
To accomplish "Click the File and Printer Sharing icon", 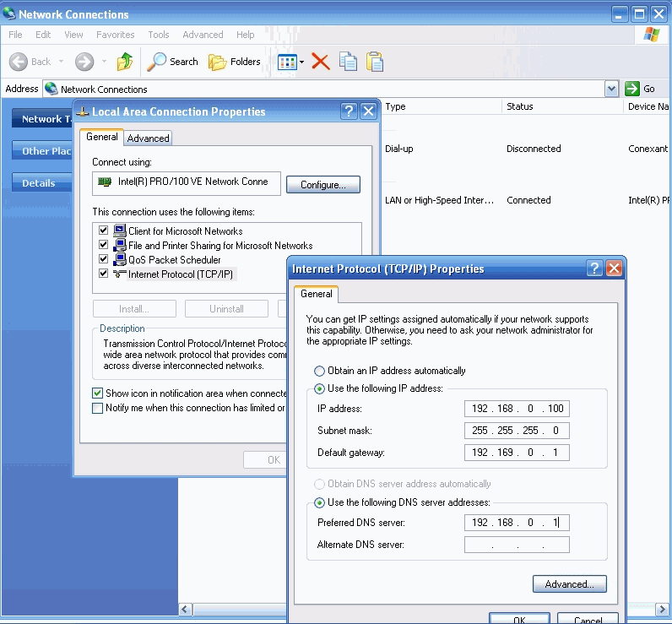I will tap(120, 245).
